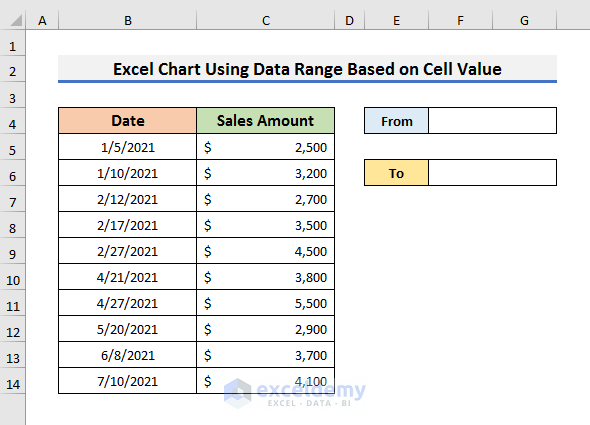Select date cell 1/10/2021
The image size is (590, 425).
(128, 173)
